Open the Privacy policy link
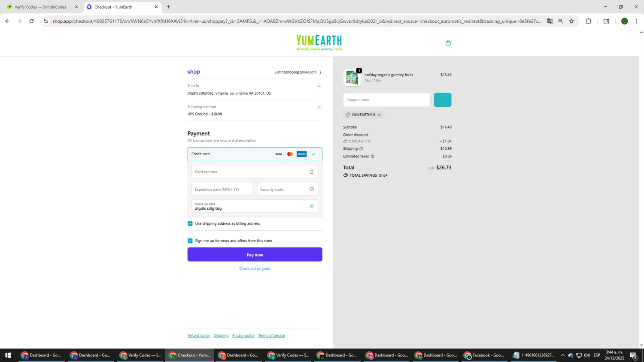This screenshot has height=362, width=644. [x=243, y=335]
